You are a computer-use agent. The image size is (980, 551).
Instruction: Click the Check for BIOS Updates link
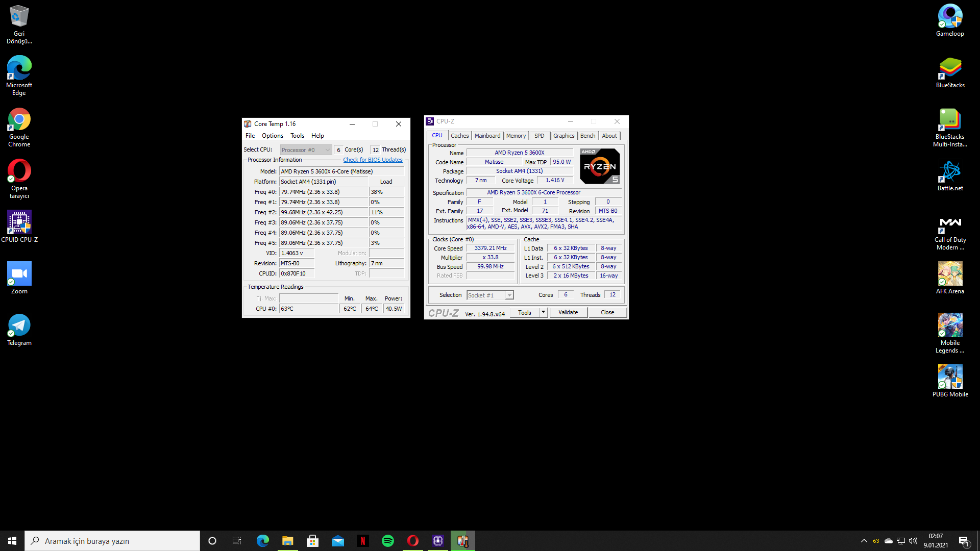pyautogui.click(x=373, y=160)
